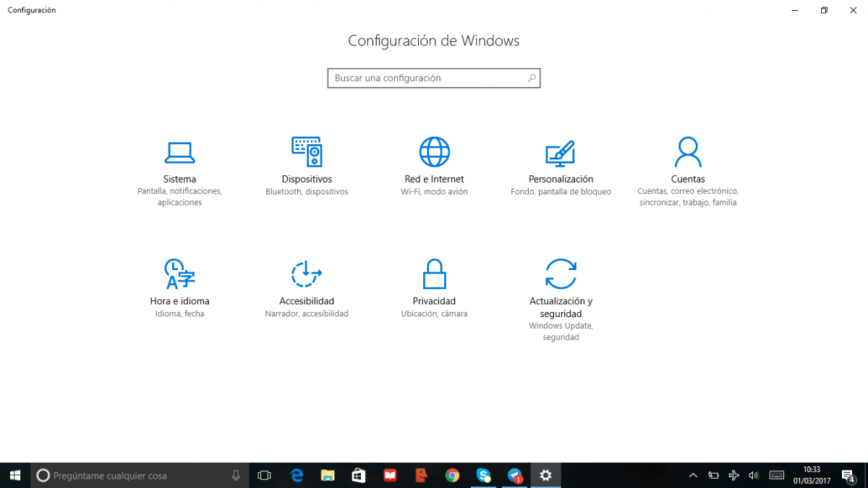Open the red book app in the taskbar
This screenshot has height=488, width=868.
(390, 476)
